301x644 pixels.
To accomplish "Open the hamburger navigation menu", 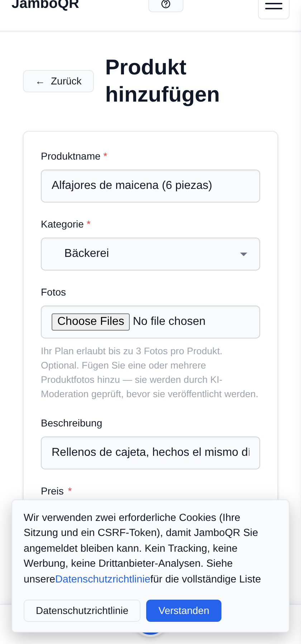I will click(274, 7).
